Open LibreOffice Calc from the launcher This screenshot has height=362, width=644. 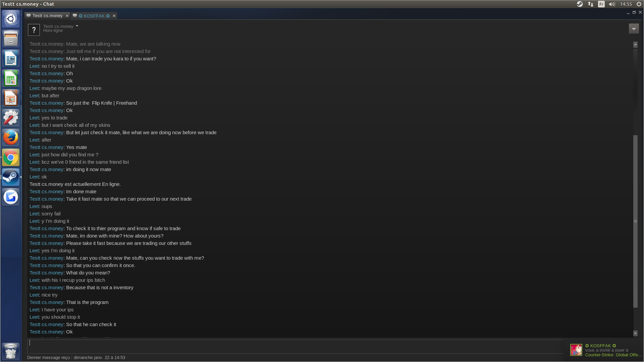11,78
